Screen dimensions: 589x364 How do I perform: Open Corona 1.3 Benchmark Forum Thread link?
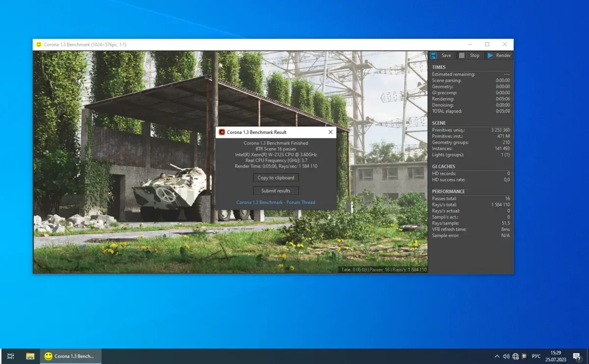276,202
